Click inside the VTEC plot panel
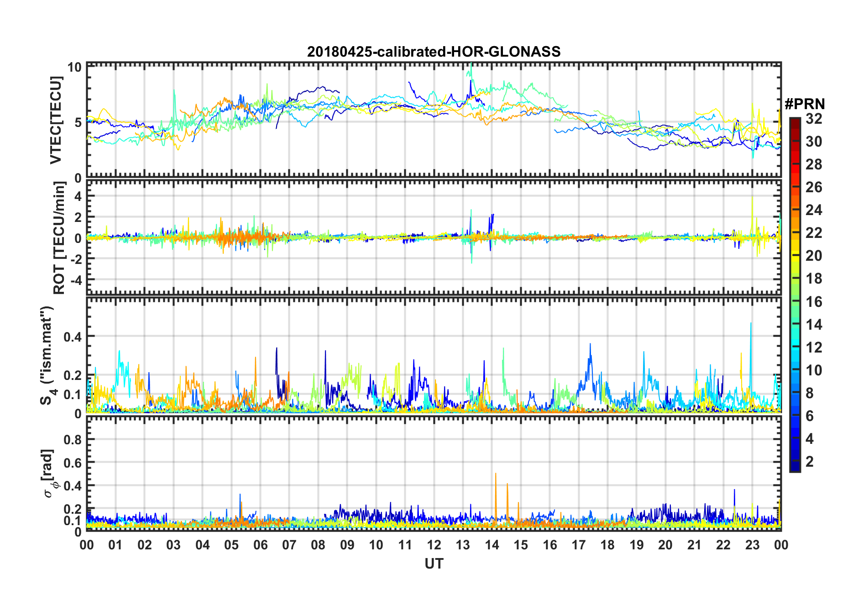 tap(434, 120)
